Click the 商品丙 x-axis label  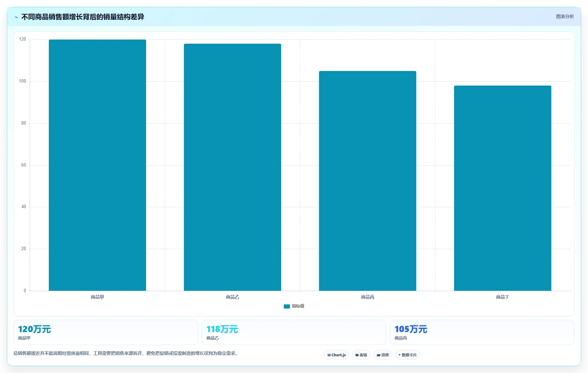click(x=368, y=297)
